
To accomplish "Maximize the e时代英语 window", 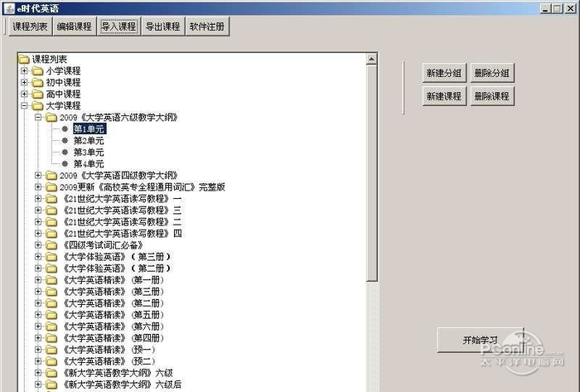I will tap(557, 8).
